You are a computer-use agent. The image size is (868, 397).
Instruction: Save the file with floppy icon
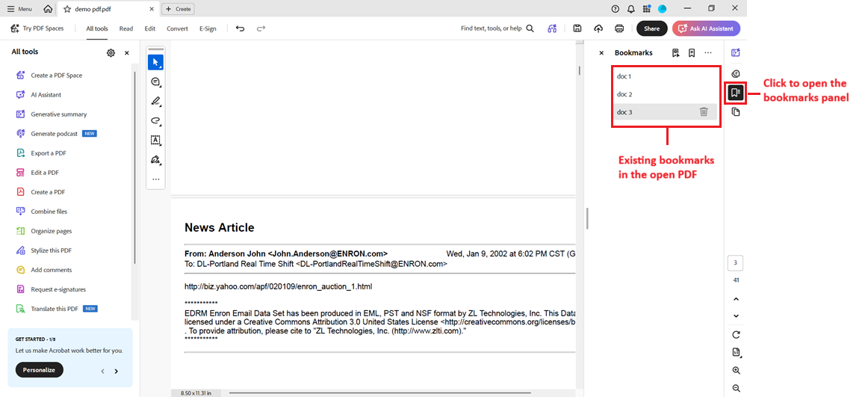click(577, 28)
